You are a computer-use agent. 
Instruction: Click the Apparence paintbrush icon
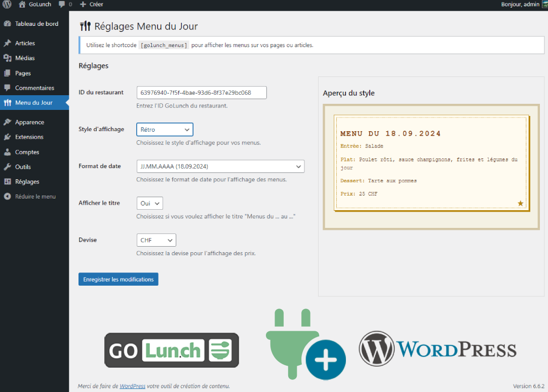tap(7, 122)
